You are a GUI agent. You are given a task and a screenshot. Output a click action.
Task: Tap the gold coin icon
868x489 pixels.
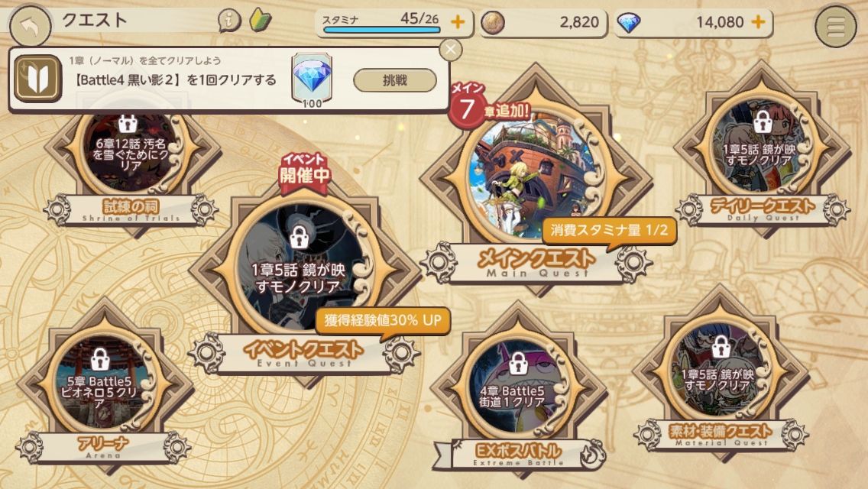492,23
